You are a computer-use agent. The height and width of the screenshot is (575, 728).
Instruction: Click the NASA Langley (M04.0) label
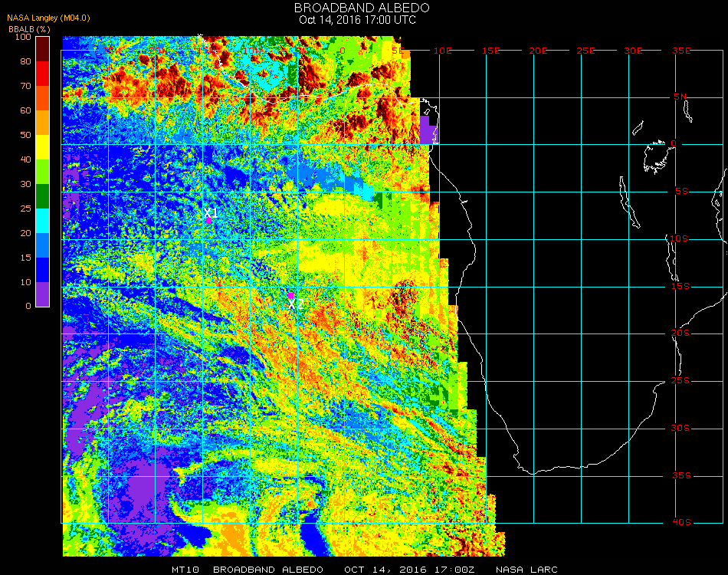[48, 18]
